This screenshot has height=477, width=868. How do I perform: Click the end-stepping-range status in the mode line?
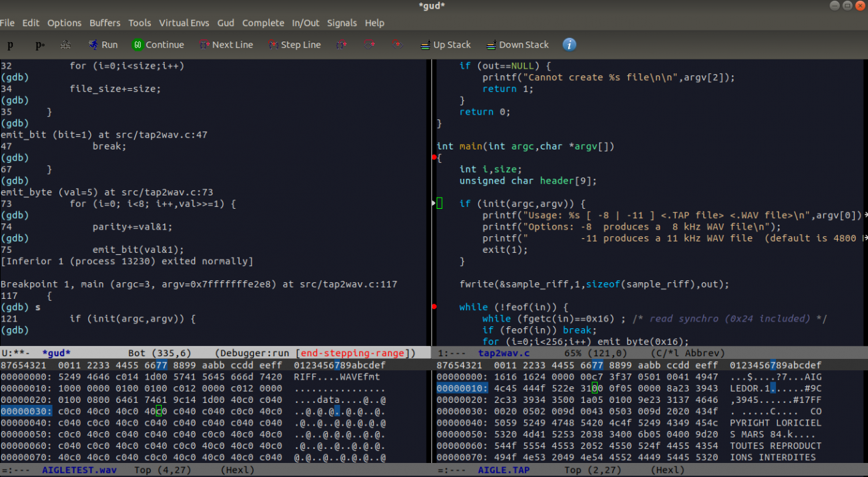point(354,353)
